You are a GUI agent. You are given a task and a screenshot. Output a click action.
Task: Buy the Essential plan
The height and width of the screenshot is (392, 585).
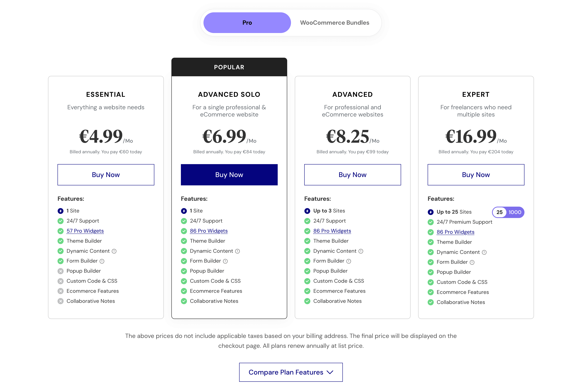(x=106, y=175)
